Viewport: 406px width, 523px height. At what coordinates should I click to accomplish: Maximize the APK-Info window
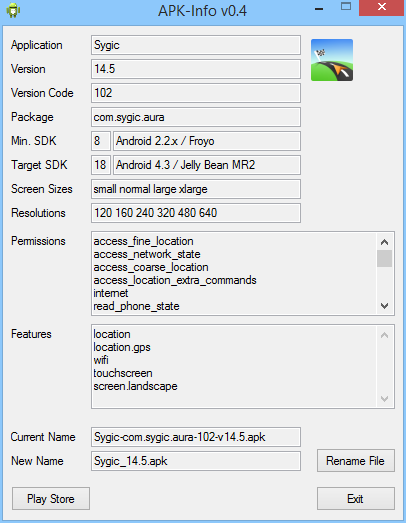(x=346, y=7)
